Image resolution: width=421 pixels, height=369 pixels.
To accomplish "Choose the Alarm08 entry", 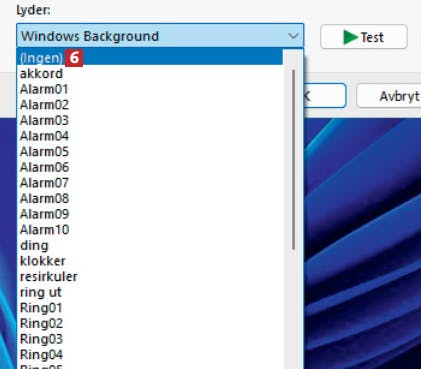I will (x=150, y=198).
